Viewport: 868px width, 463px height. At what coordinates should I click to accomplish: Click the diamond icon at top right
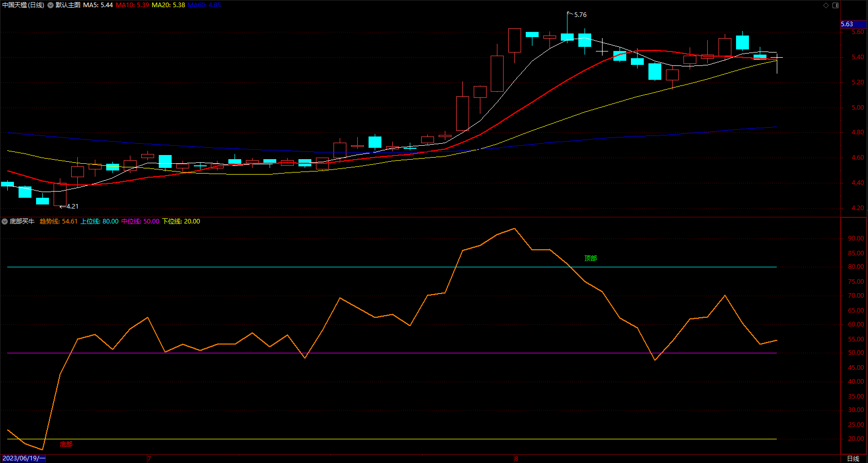(826, 5)
